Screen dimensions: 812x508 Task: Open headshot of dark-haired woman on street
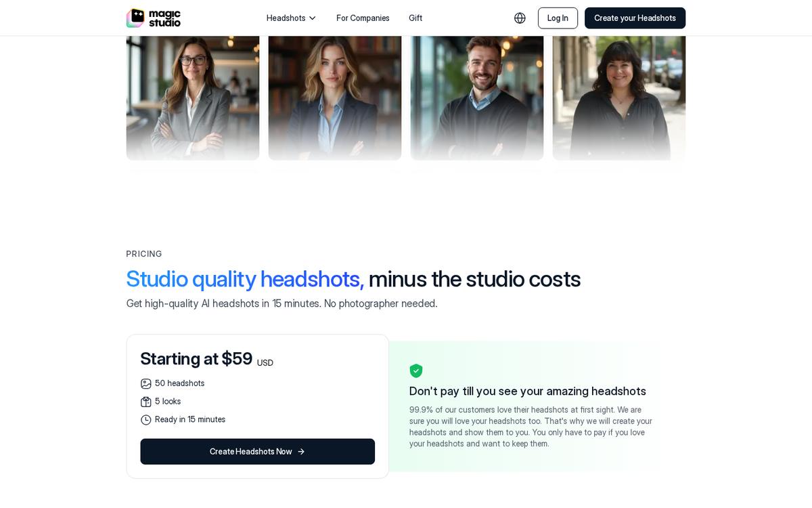[619, 98]
